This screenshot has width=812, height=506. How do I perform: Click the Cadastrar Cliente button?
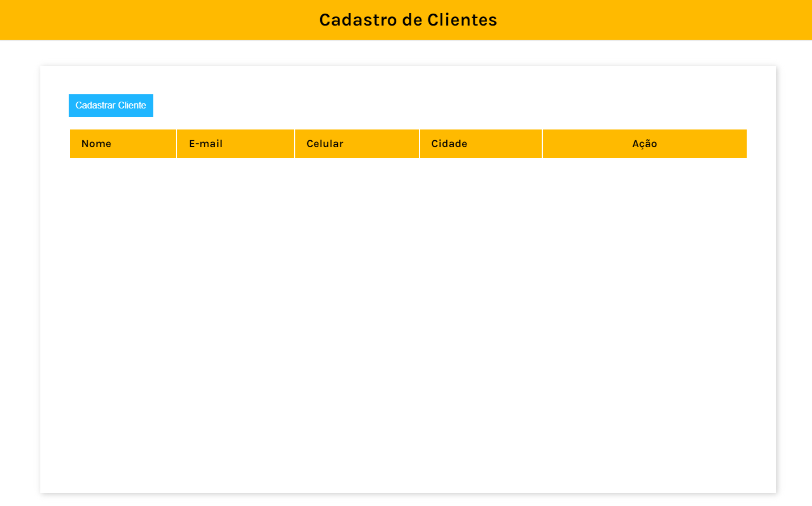pos(111,106)
